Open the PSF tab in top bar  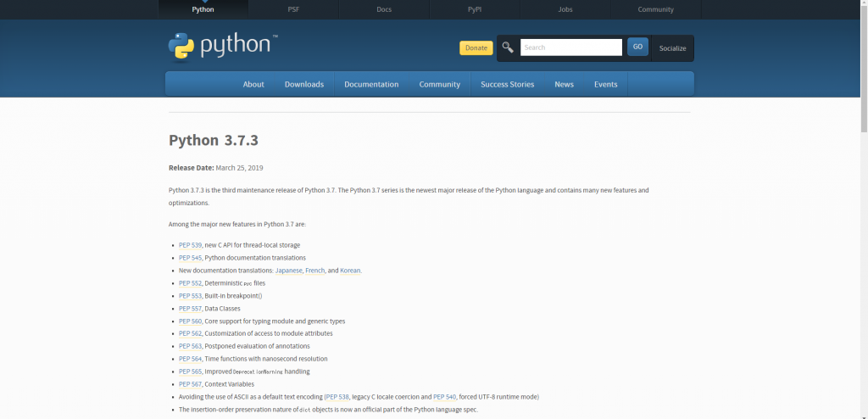point(293,9)
